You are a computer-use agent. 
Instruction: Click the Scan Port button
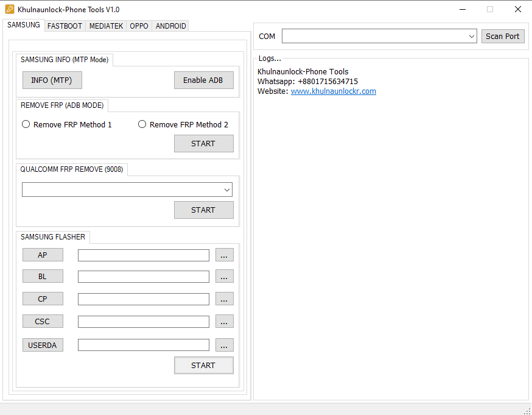(503, 37)
